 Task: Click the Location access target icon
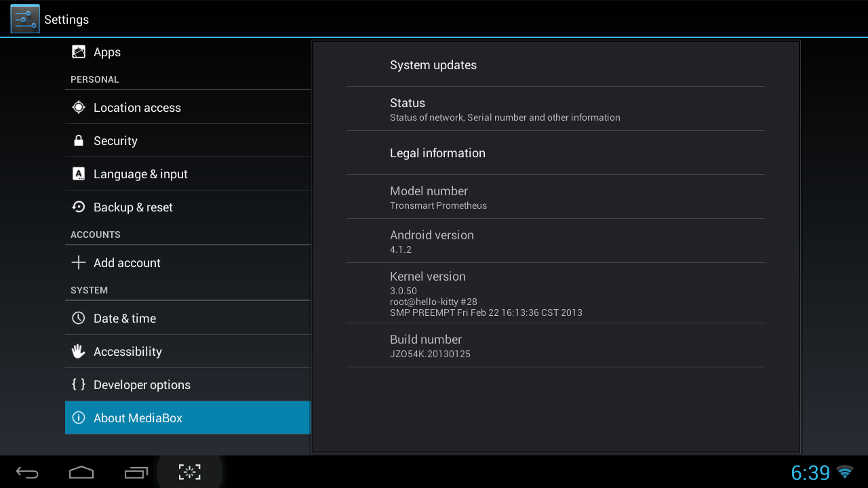coord(79,107)
